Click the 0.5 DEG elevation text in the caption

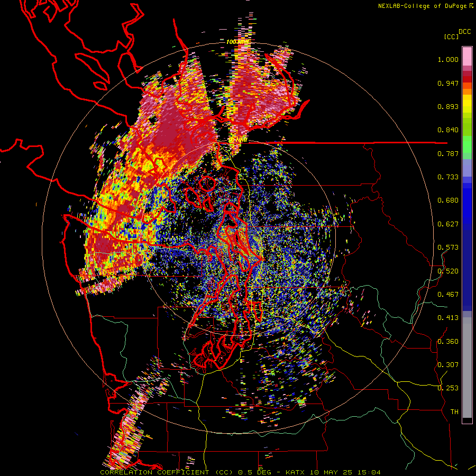[255, 472]
